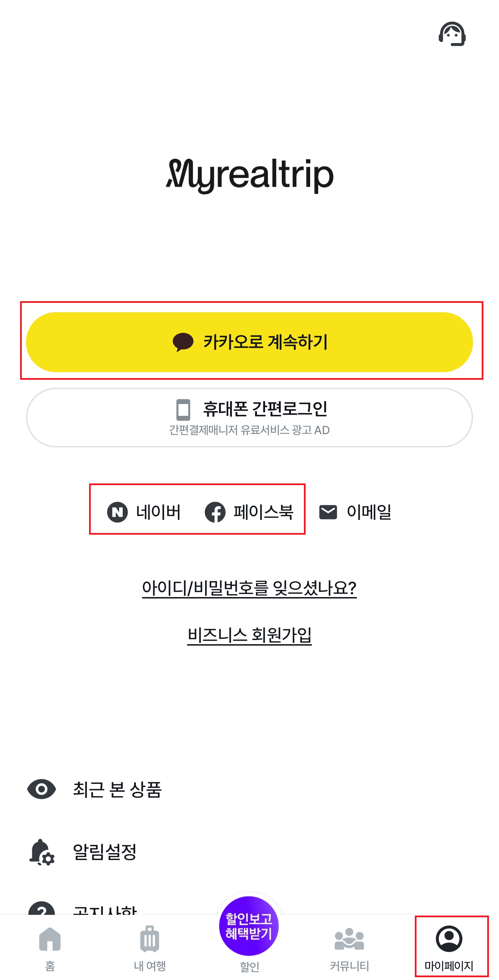Open 비즈니스 회원가입 link
Viewport: 499px width, 980px height.
(x=249, y=635)
